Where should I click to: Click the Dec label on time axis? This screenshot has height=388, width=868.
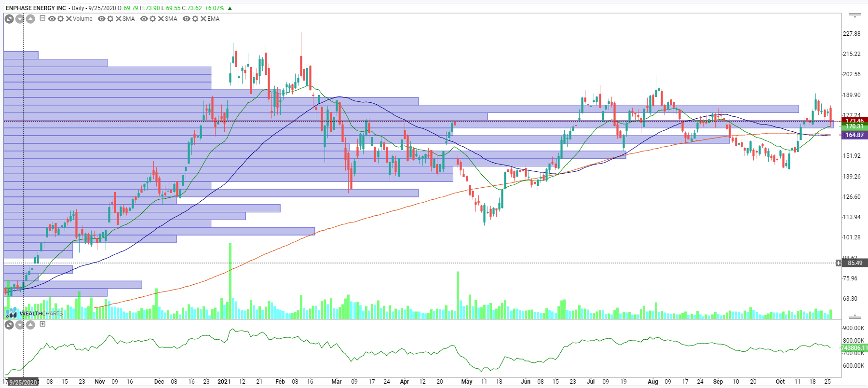tap(159, 382)
